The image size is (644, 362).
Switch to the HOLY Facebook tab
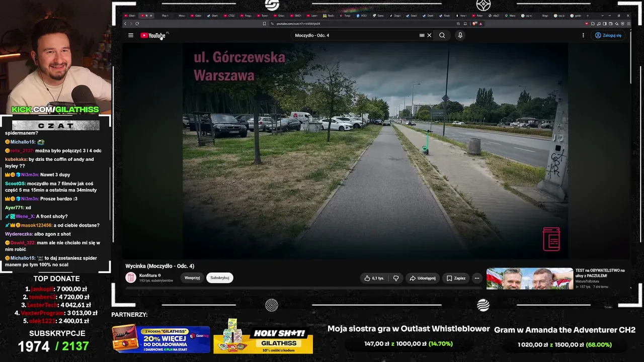pyautogui.click(x=361, y=16)
